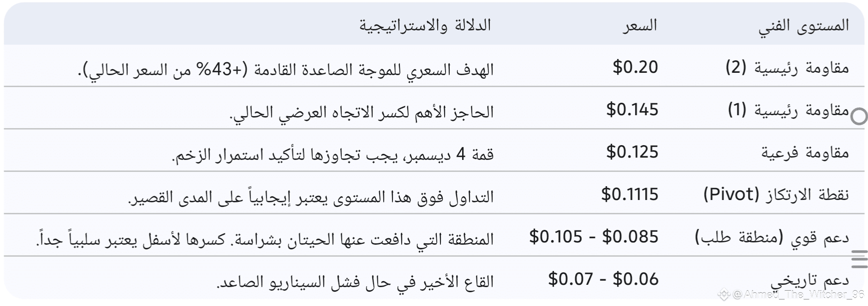The image size is (868, 306).
Task: Click the دعم تاريخي row label
Action: tap(809, 280)
